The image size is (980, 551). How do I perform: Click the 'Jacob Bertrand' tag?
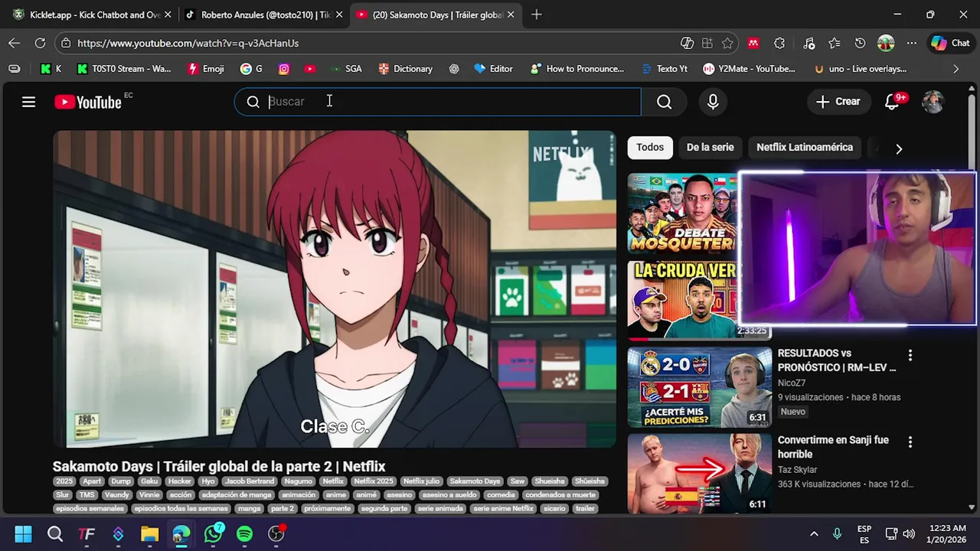[249, 481]
